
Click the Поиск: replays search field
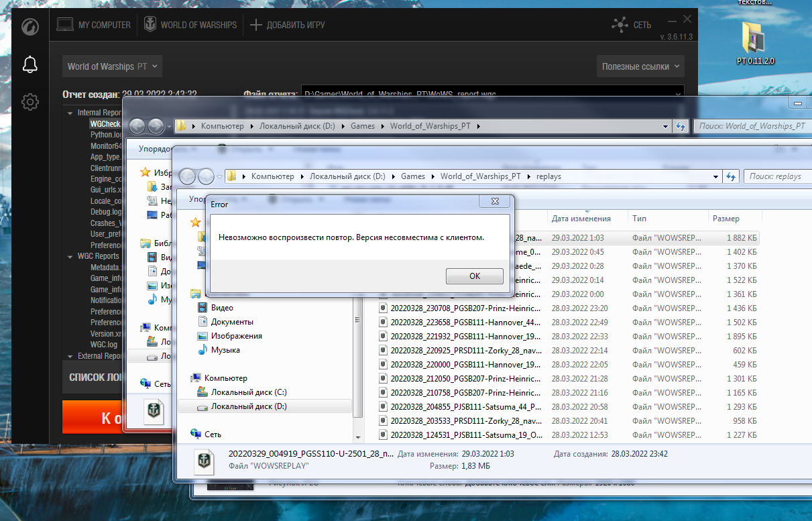778,176
